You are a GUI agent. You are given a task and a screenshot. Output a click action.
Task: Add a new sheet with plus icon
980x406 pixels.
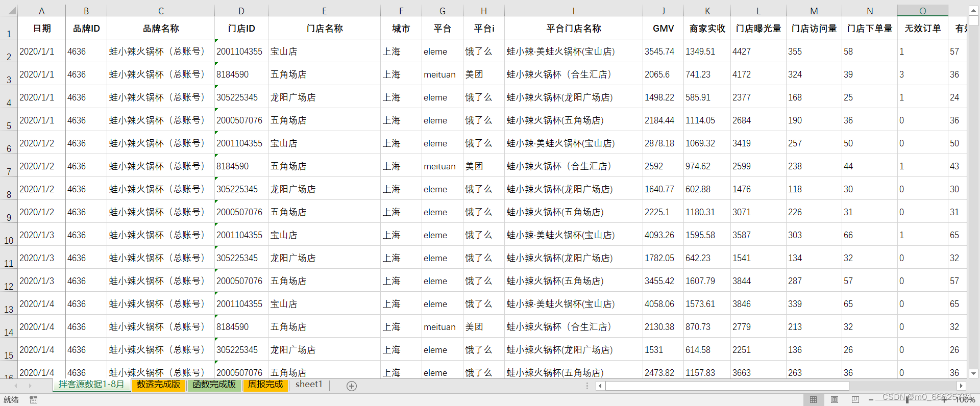tap(352, 386)
